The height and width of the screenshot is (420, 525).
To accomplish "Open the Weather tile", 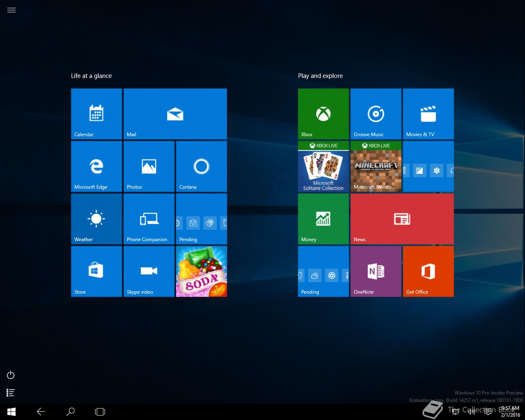I will [96, 219].
